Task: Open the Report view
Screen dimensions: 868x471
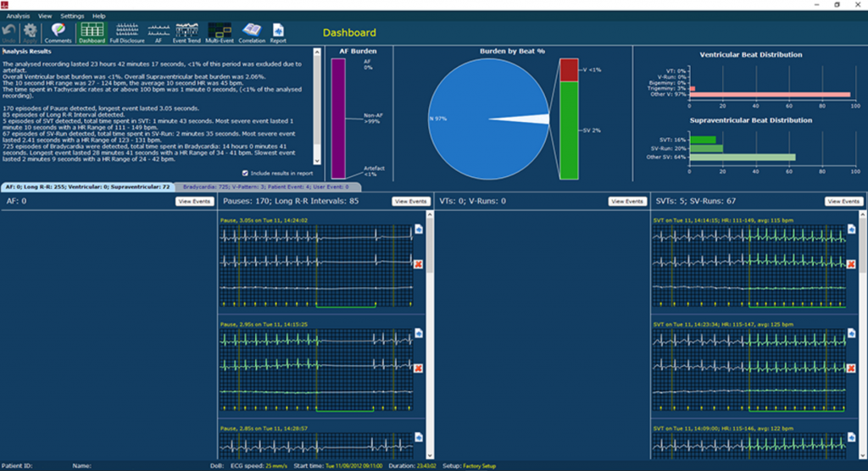Action: coord(278,33)
